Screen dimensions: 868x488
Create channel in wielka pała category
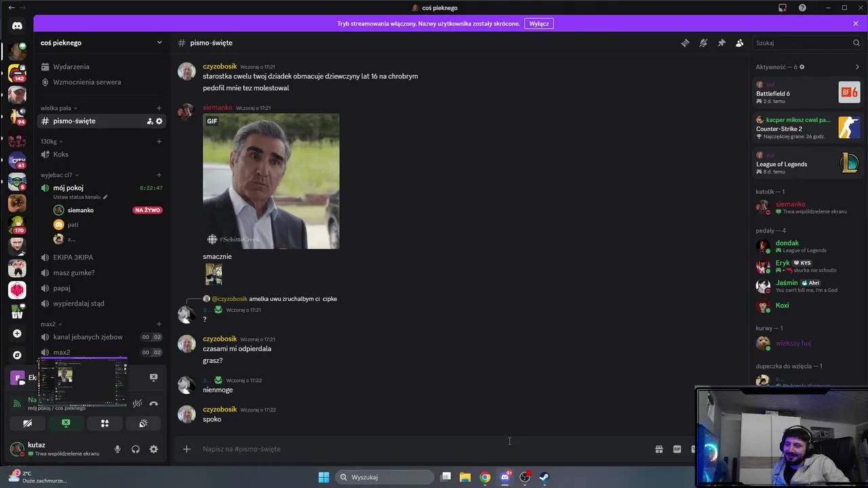click(159, 108)
